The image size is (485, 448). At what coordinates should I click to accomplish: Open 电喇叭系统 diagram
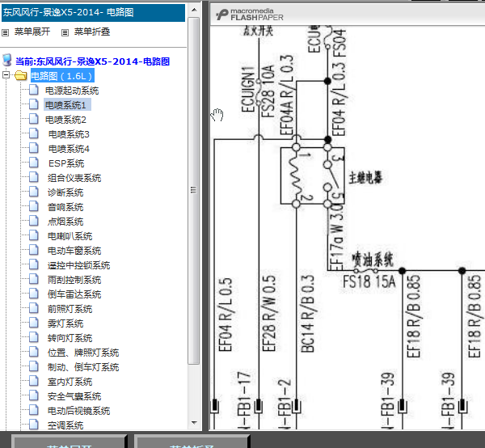tap(70, 236)
